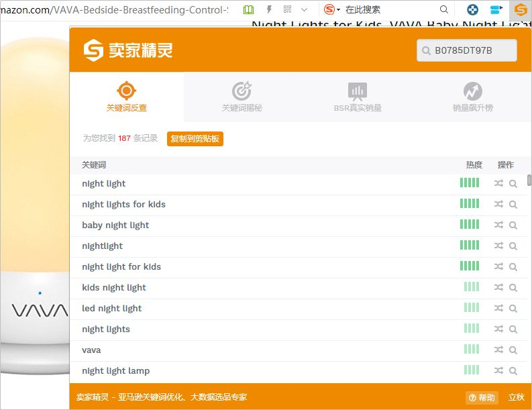
Task: Click search icon for 'night lights' row
Action: tap(513, 329)
